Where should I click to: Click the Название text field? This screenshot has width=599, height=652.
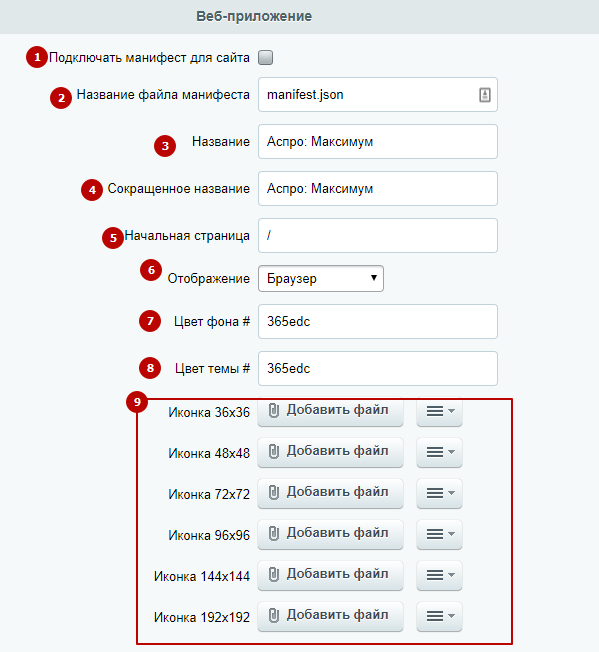point(378,141)
